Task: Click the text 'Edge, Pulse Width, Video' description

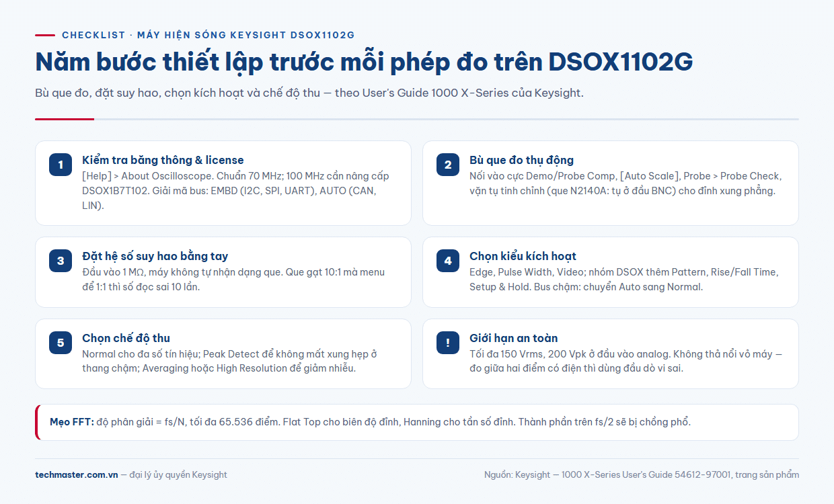Action: pos(524,272)
